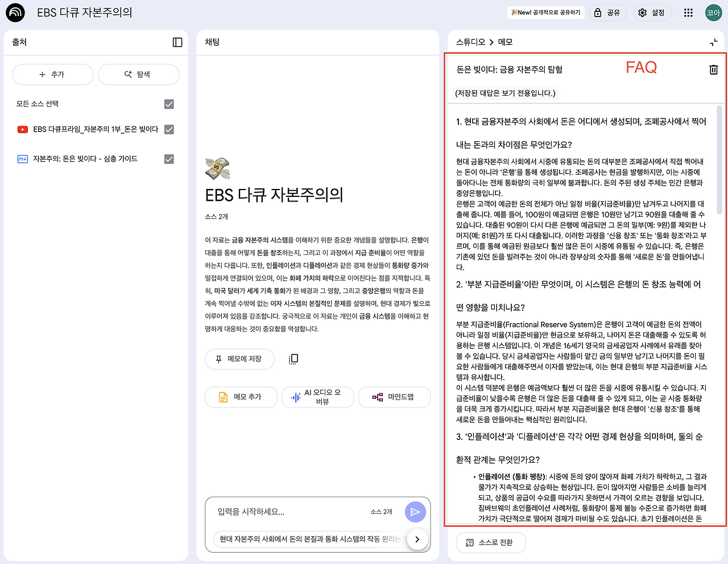The width and height of the screenshot is (728, 564).
Task: Uncheck the EBS 다큐프라임 source checkbox
Action: 168,129
